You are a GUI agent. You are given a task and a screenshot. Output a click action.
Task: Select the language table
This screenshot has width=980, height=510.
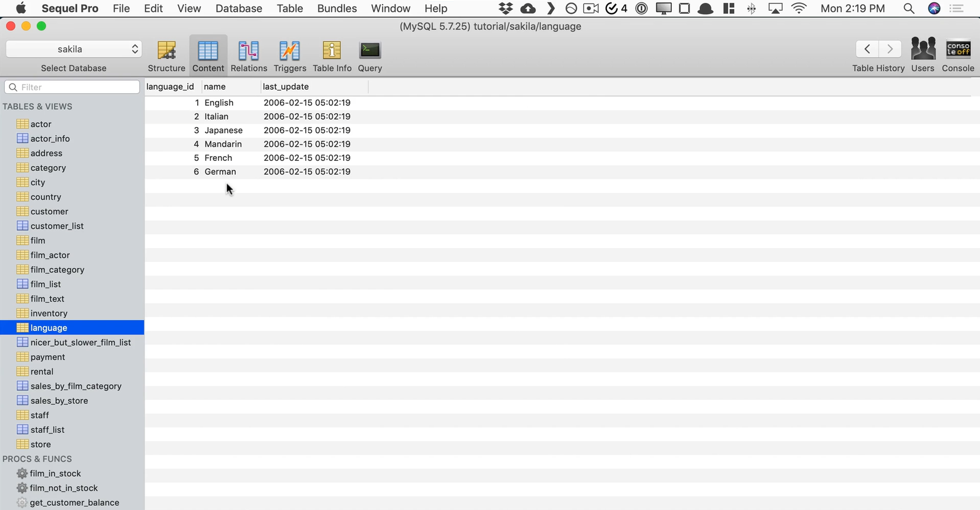[72, 328]
